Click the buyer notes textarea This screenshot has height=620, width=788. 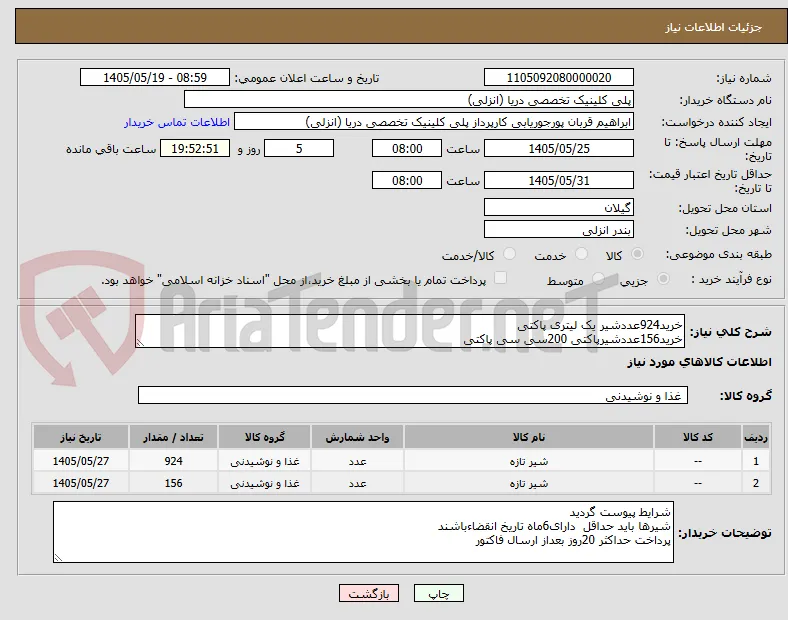point(363,532)
